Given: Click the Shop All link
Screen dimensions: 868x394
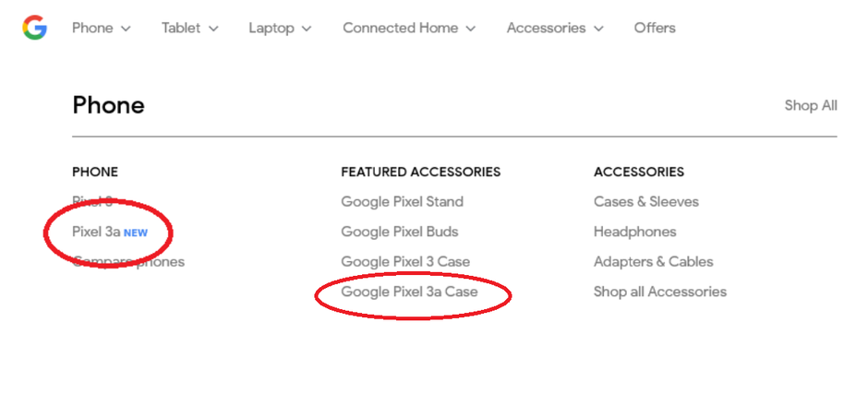Looking at the screenshot, I should coord(811,105).
